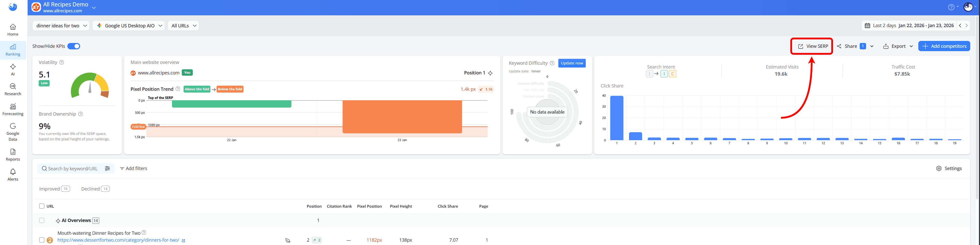The width and height of the screenshot is (980, 245).
Task: Open the All URLs dropdown
Action: coord(183,26)
